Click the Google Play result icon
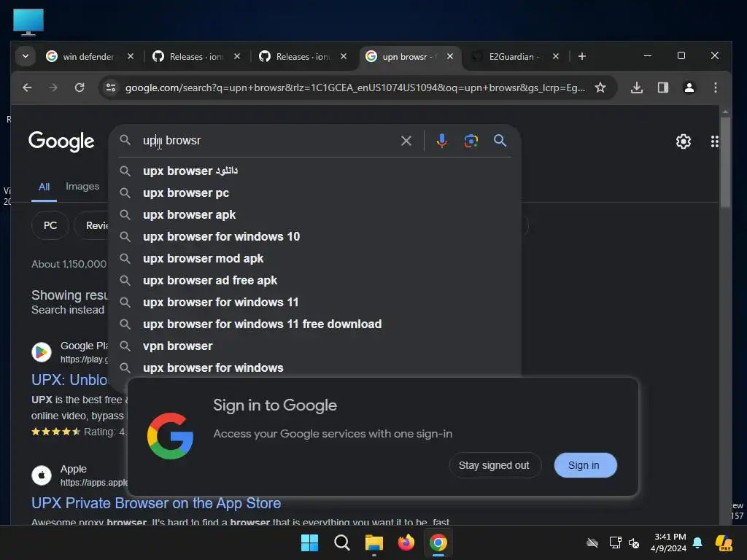The height and width of the screenshot is (560, 747). (42, 352)
